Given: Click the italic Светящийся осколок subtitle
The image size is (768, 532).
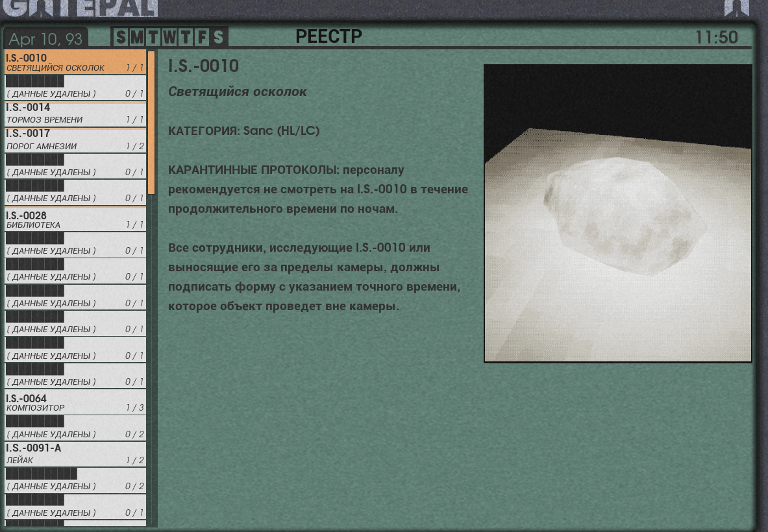Looking at the screenshot, I should 238,91.
